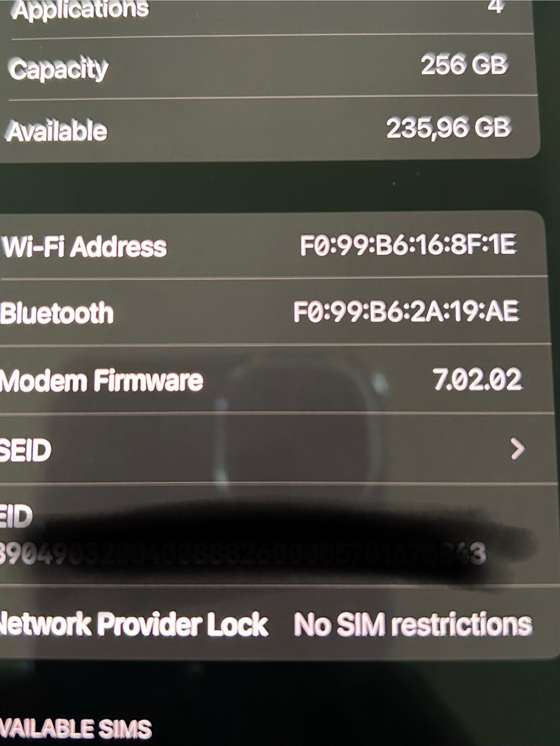Tap the Available SIMs section header
Image resolution: width=560 pixels, height=746 pixels.
(76, 728)
